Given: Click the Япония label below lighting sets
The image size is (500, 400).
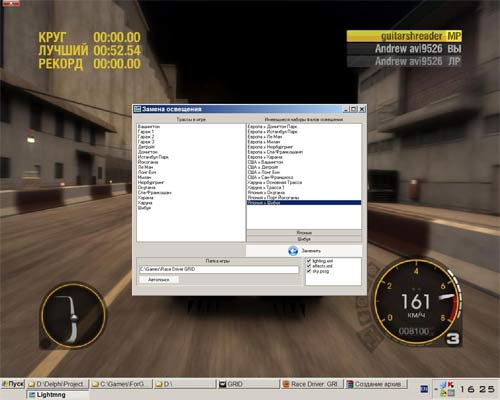Looking at the screenshot, I should point(304,233).
